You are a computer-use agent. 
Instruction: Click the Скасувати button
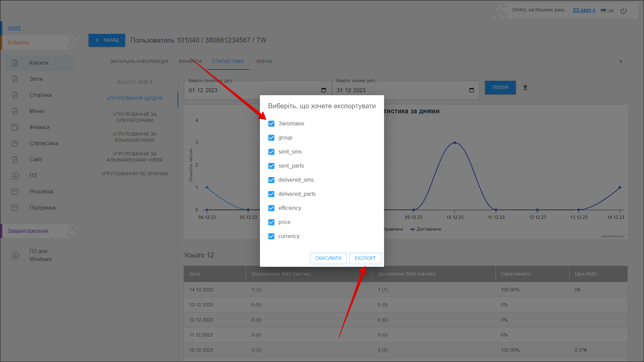328,258
